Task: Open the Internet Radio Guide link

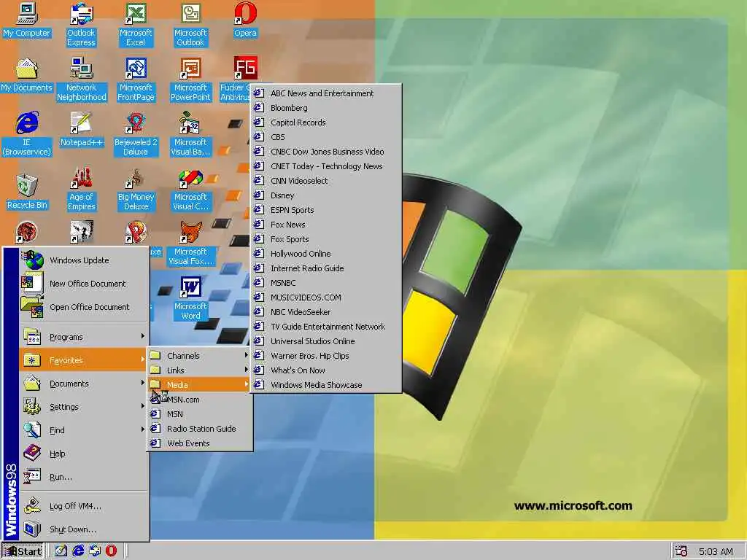Action: coord(326,268)
